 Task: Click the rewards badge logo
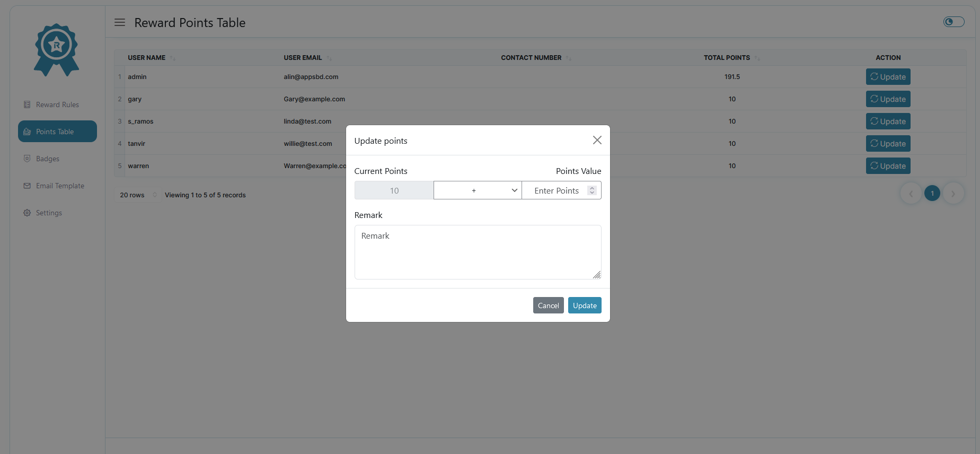[x=56, y=49]
